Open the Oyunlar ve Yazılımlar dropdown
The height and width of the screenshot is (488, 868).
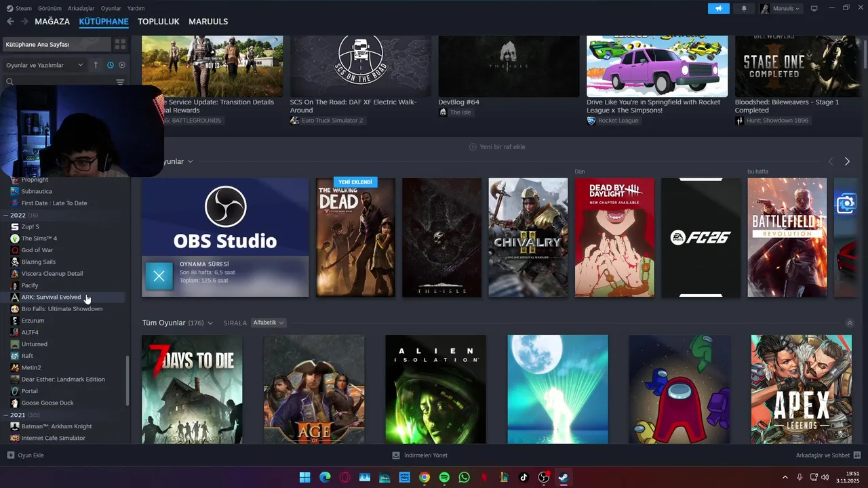(44, 65)
